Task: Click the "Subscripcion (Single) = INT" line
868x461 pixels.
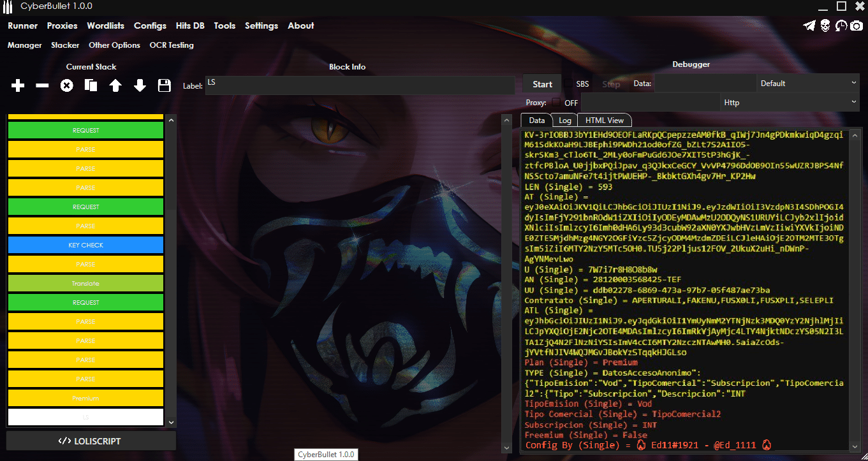Action: pos(591,425)
